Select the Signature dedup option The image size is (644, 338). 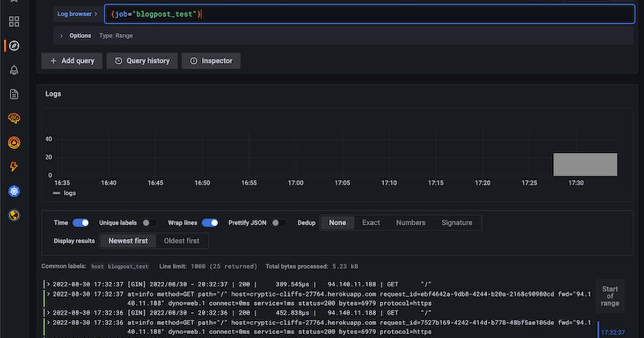(457, 223)
